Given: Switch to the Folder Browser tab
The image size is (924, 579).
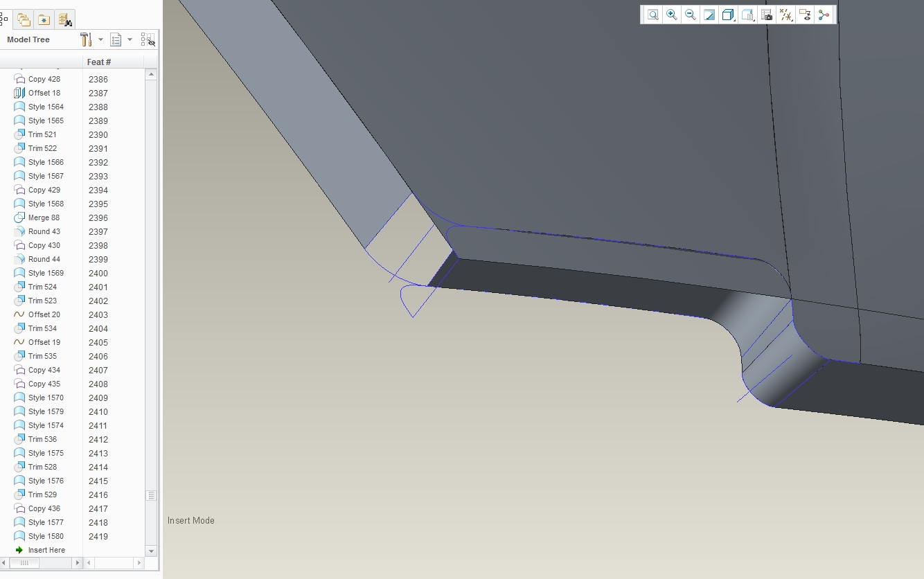Looking at the screenshot, I should tap(24, 19).
